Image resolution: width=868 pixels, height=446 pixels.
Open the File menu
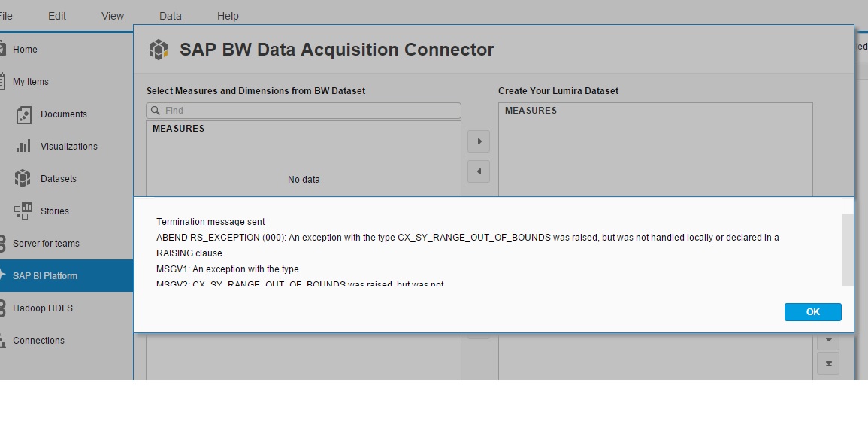point(5,16)
